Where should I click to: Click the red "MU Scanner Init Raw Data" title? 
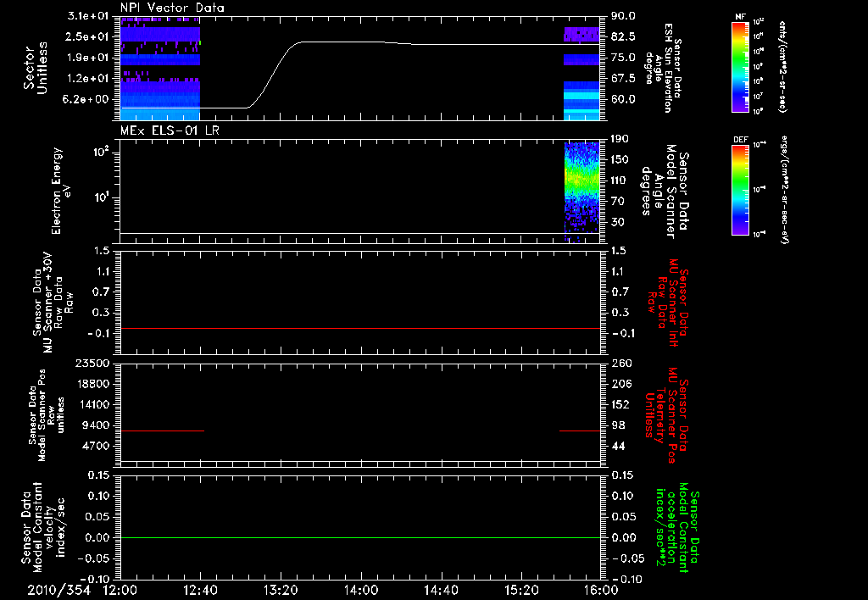click(x=668, y=303)
